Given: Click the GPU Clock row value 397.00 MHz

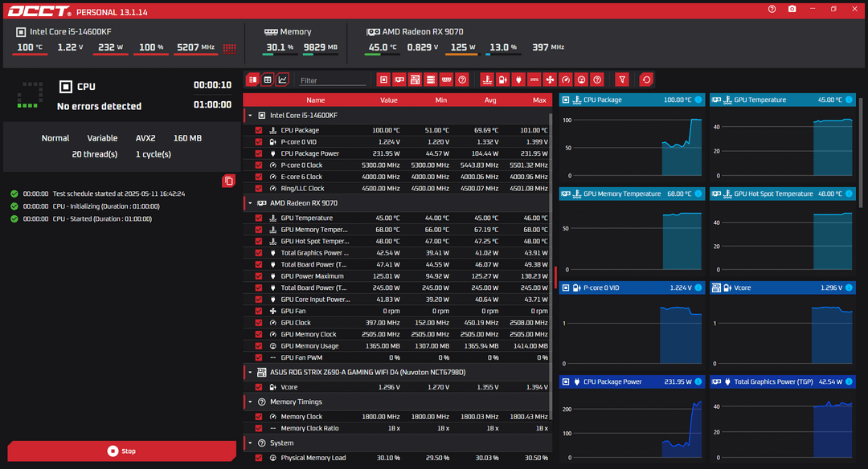Looking at the screenshot, I should tap(380, 323).
